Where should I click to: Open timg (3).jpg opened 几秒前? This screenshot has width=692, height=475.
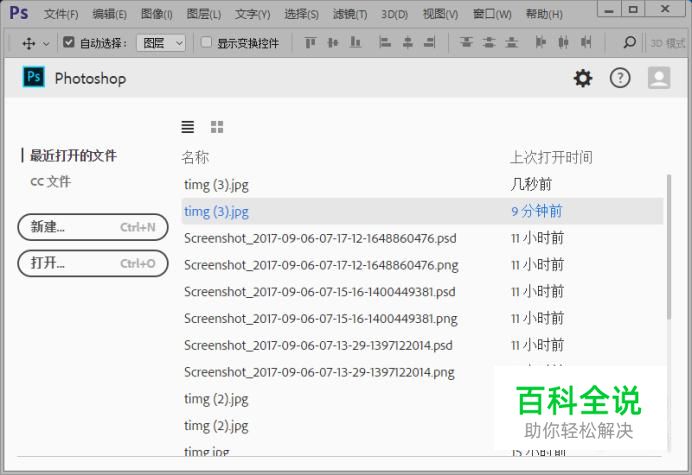422,185
